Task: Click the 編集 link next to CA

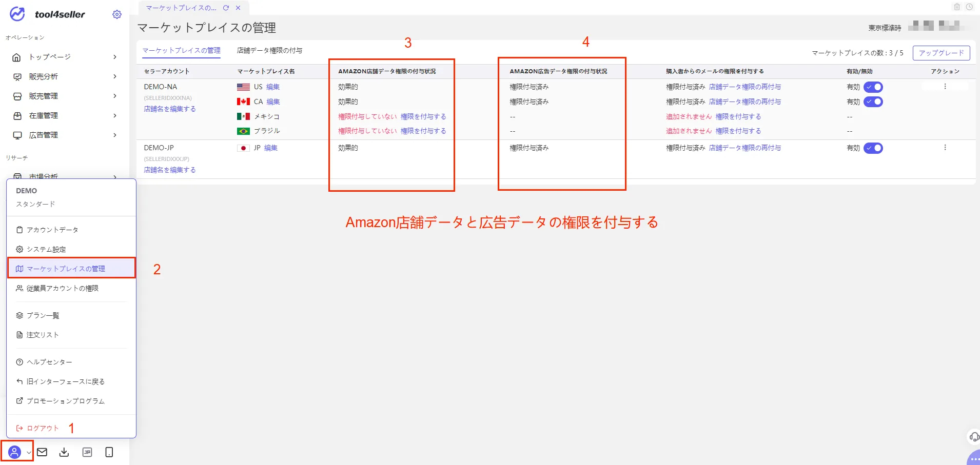Action: [273, 102]
